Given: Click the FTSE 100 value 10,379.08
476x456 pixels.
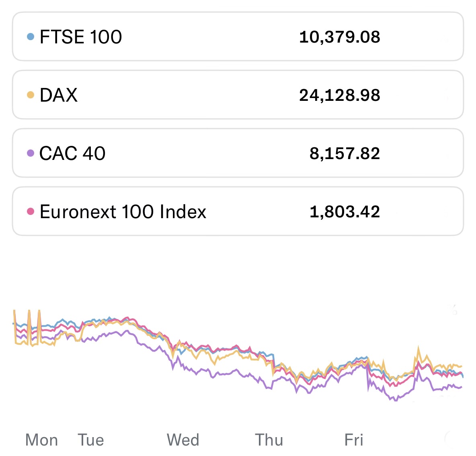Looking at the screenshot, I should click(x=340, y=37).
